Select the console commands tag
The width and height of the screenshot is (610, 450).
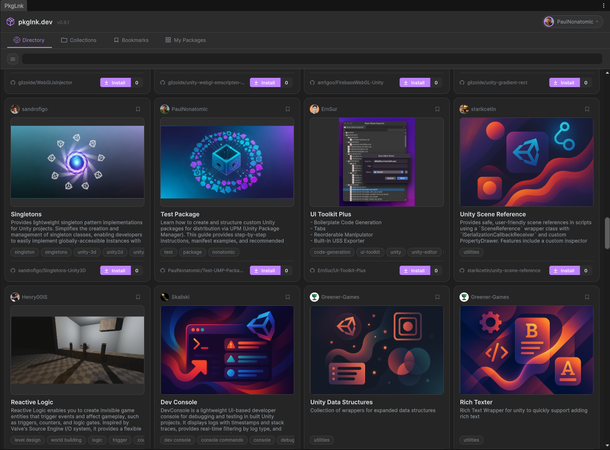222,440
